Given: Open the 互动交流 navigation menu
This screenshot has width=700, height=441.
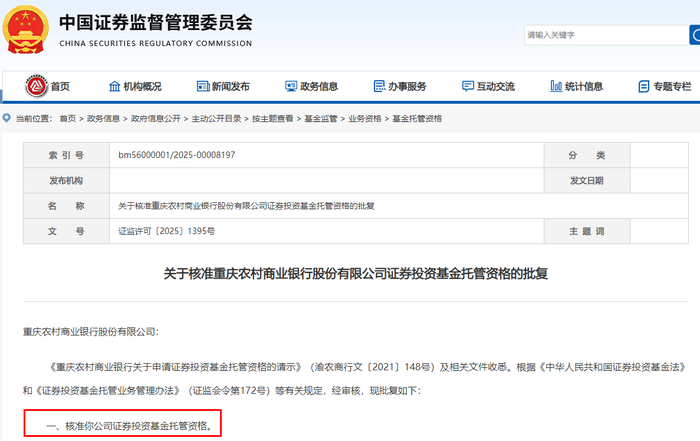Looking at the screenshot, I should (496, 86).
